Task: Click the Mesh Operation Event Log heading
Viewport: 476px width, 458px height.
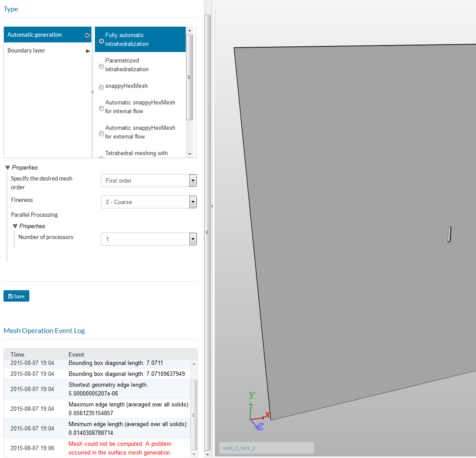Action: click(x=44, y=330)
